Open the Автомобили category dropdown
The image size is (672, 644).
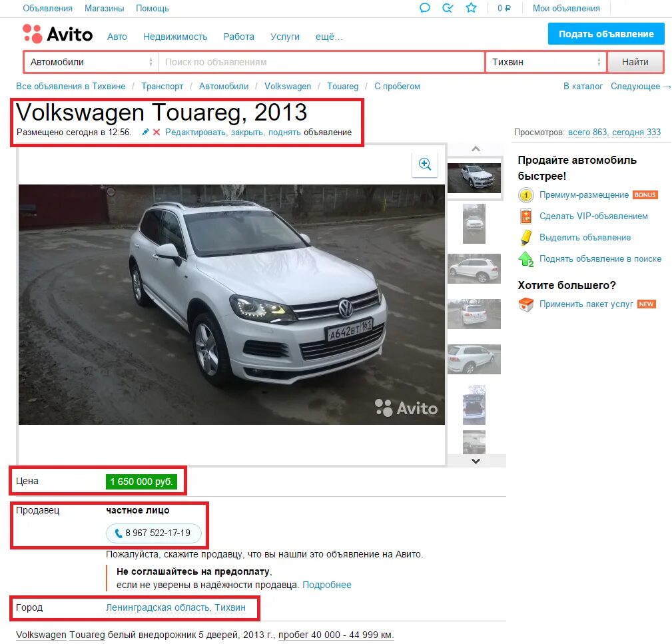90,61
